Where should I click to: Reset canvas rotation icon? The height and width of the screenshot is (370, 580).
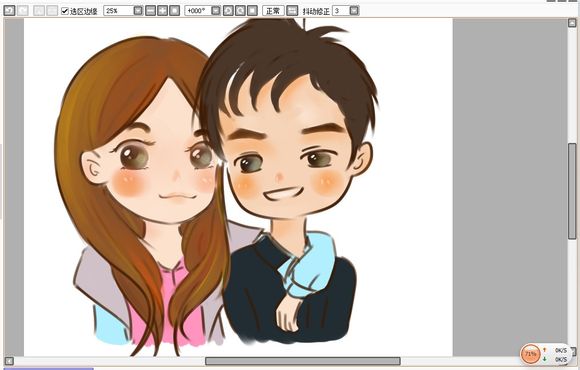[252, 11]
